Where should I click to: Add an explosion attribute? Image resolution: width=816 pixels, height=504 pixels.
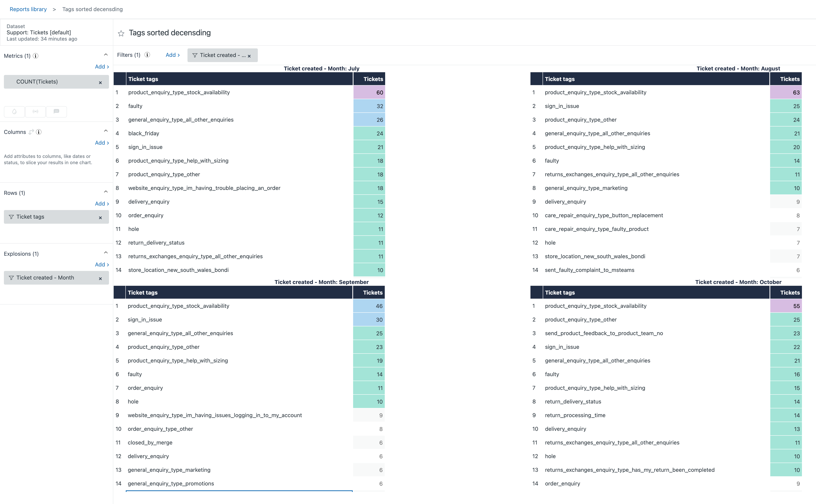(102, 265)
